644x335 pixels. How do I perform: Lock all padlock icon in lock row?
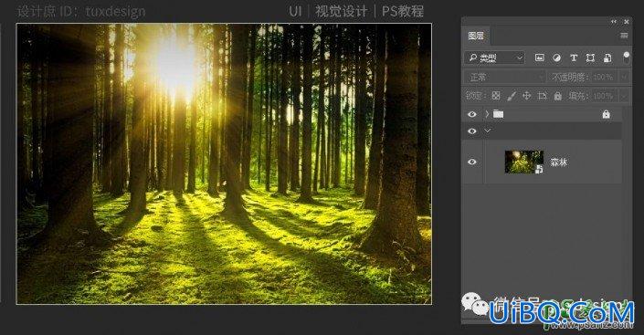[557, 96]
